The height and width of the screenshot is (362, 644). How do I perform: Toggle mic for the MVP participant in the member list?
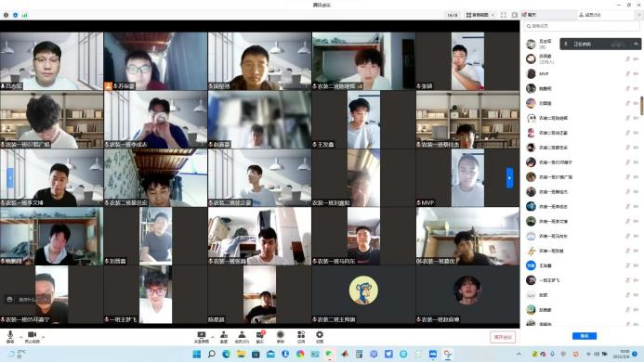628,74
